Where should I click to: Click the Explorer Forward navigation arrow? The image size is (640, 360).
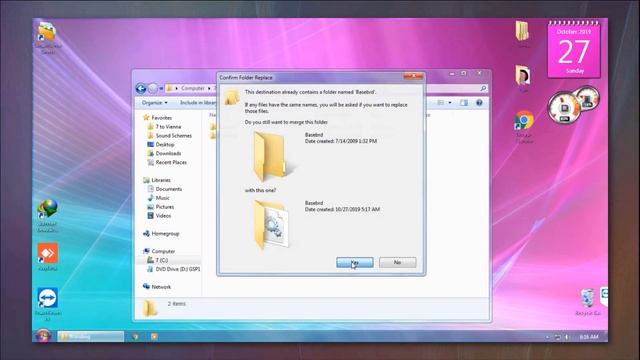153,88
